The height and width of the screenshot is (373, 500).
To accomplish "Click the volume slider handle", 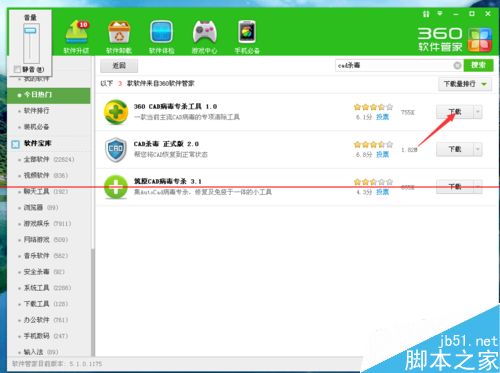I will point(30,31).
